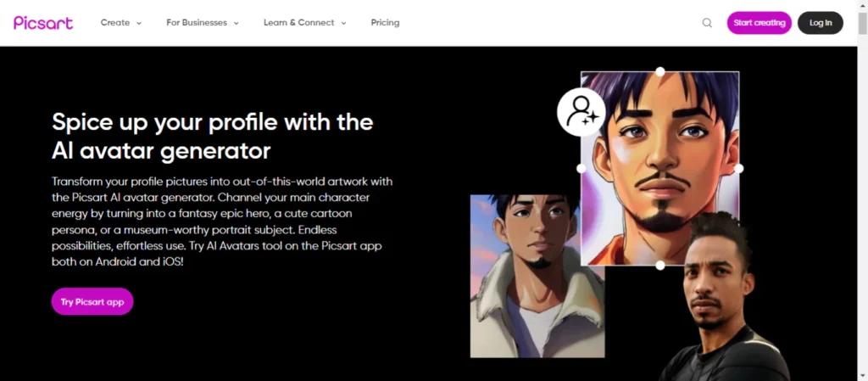Image resolution: width=868 pixels, height=381 pixels.
Task: Expand the Learn & Connect dropdown arrow
Action: [344, 23]
